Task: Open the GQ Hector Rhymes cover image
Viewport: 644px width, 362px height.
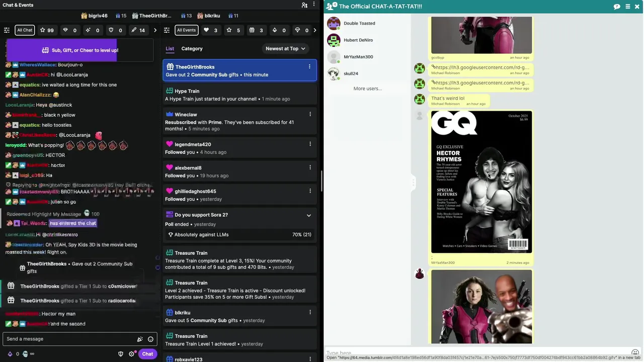Action: point(481,182)
